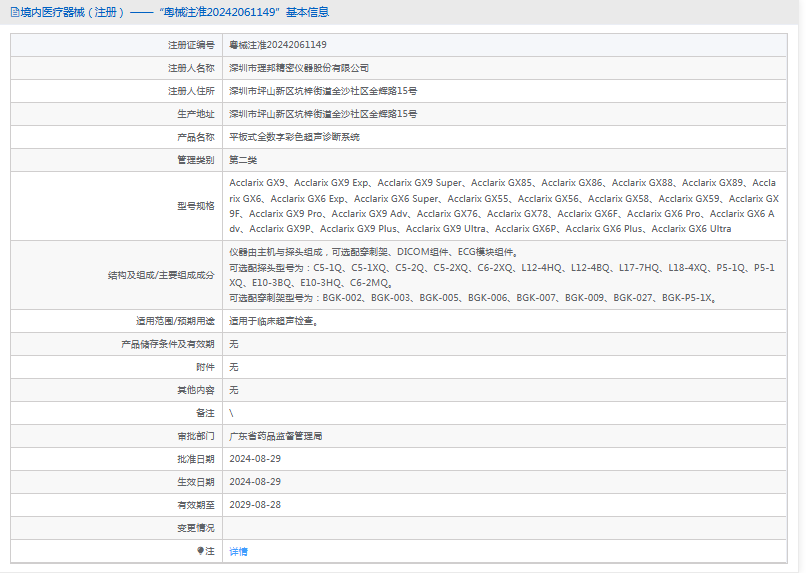The width and height of the screenshot is (806, 573).
Task: Select the 第二类 management category value
Action: pyautogui.click(x=243, y=160)
